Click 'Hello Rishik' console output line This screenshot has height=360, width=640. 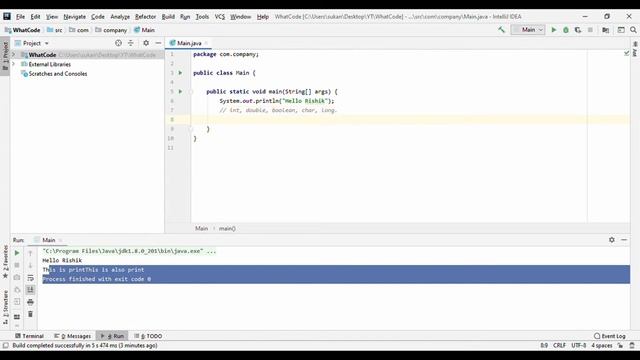pos(62,260)
